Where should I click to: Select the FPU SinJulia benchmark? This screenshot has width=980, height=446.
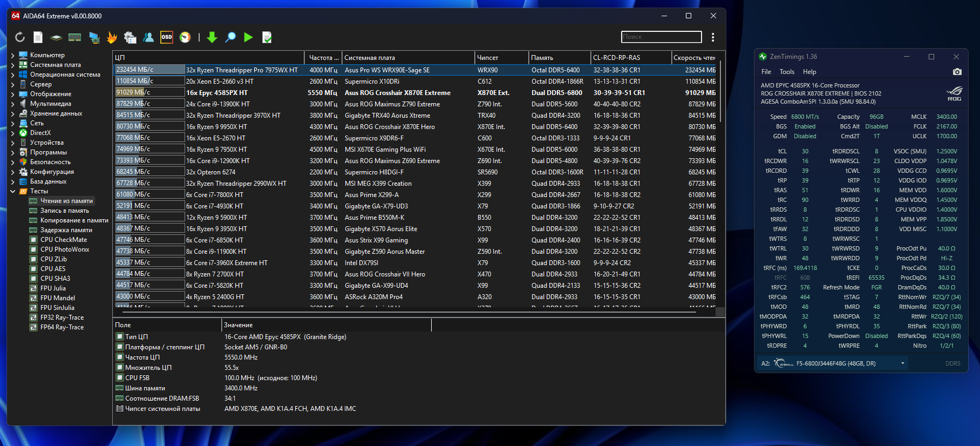(x=57, y=308)
